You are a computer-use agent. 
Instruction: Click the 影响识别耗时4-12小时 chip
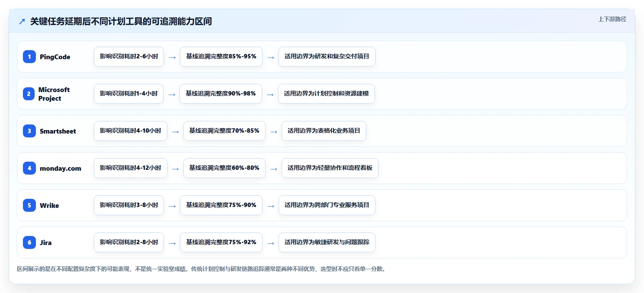click(131, 168)
